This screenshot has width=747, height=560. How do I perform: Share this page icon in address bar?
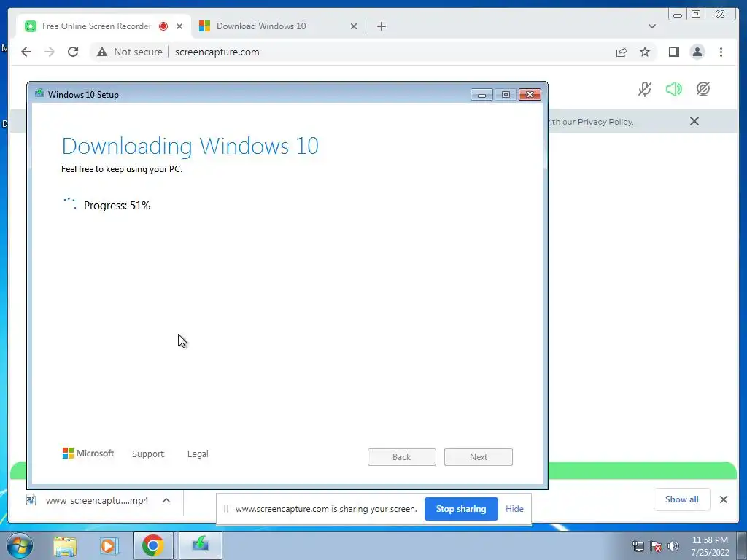click(x=622, y=52)
